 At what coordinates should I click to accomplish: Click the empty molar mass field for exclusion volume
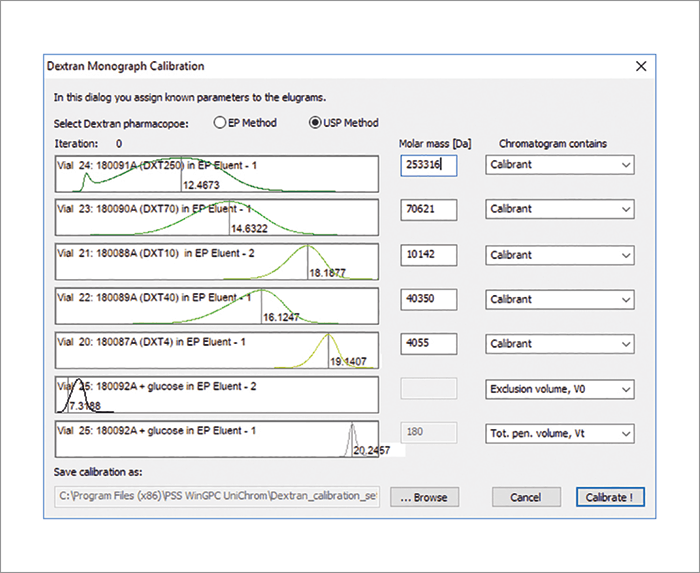429,388
